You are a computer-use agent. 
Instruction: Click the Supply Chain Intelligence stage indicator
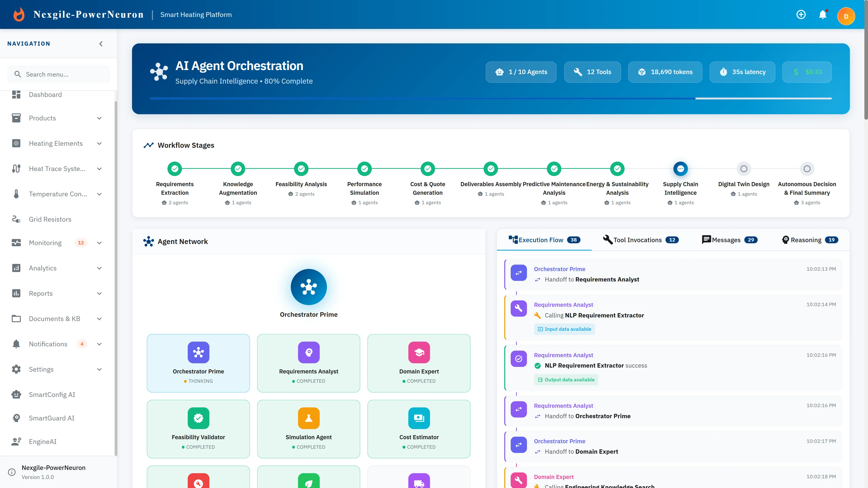(x=680, y=169)
